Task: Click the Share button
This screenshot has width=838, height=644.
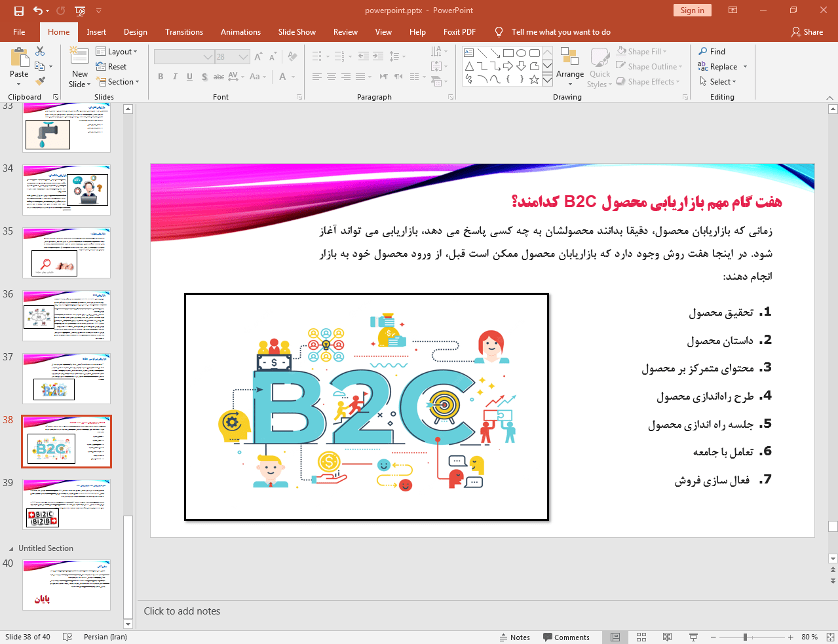Action: coord(807,32)
